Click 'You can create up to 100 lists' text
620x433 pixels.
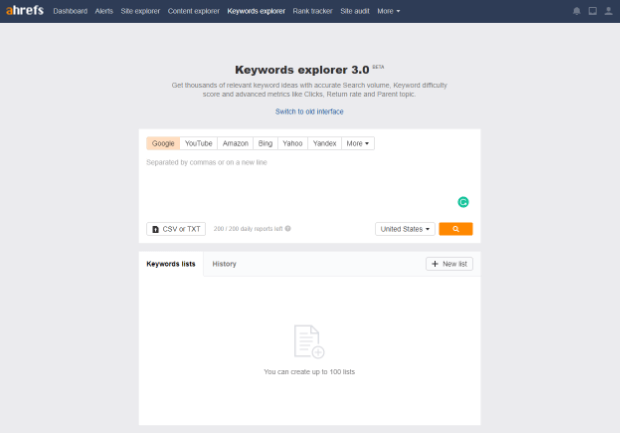pos(309,372)
